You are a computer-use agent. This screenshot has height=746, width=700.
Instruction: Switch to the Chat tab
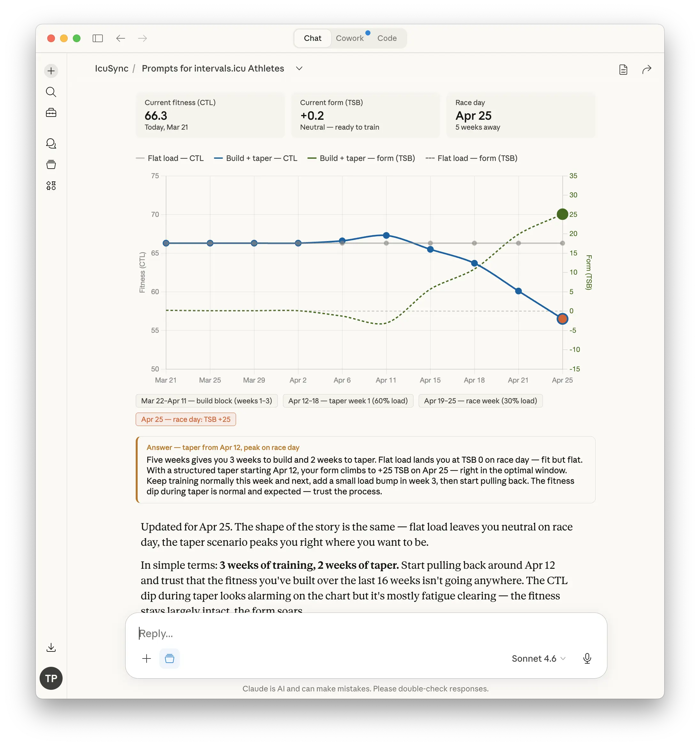[313, 38]
